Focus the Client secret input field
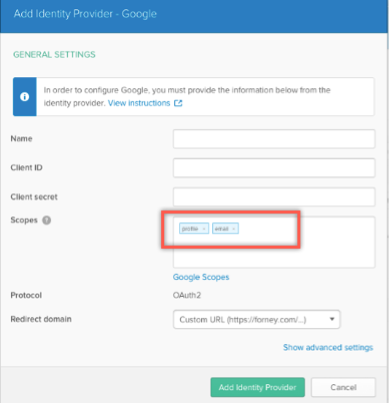This screenshot has width=390, height=403. point(274,197)
